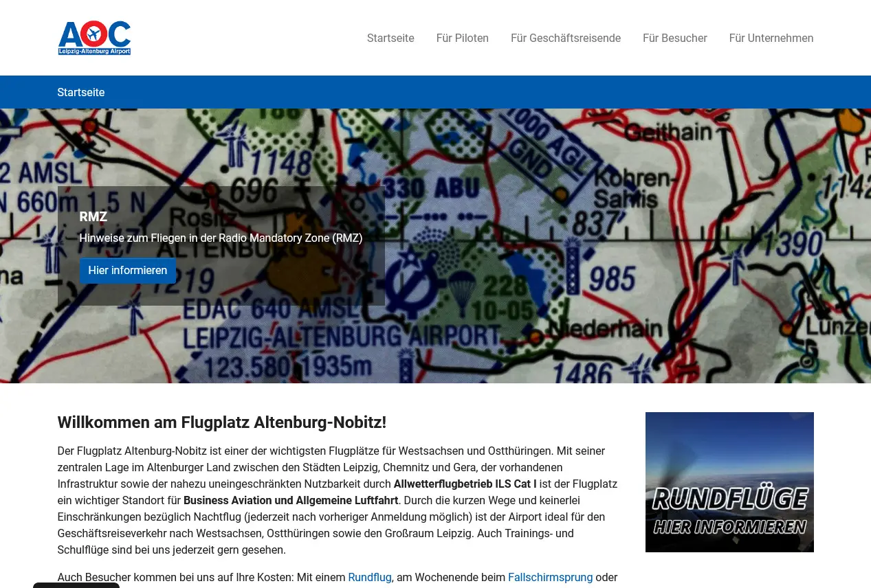Open the Für Unternehmen menu
871x588 pixels.
pyautogui.click(x=771, y=38)
